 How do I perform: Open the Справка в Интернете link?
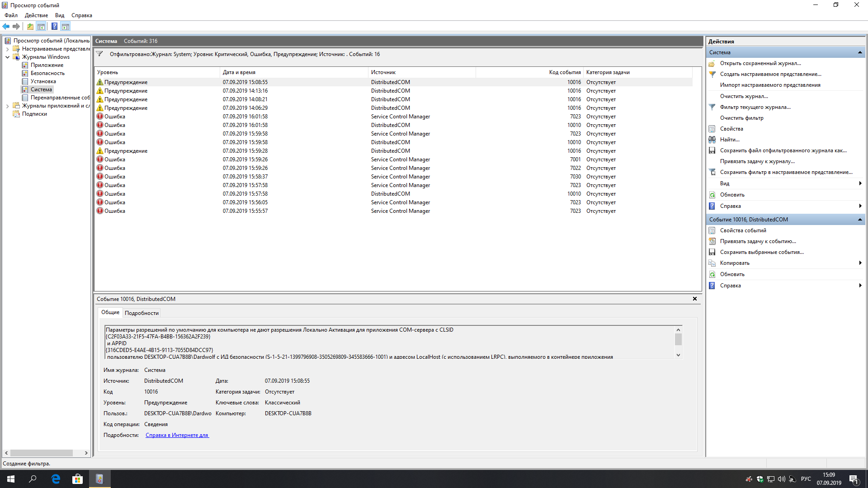coord(177,435)
